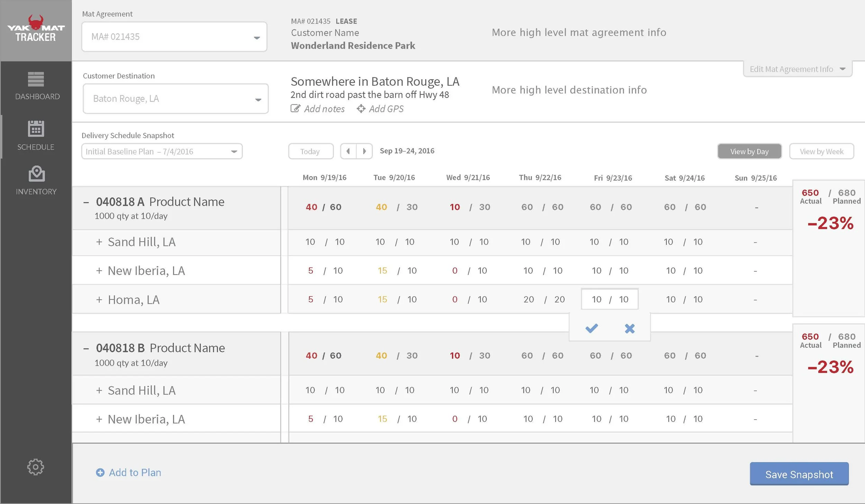The image size is (865, 504).
Task: Jump to Today in the schedule
Action: click(310, 151)
